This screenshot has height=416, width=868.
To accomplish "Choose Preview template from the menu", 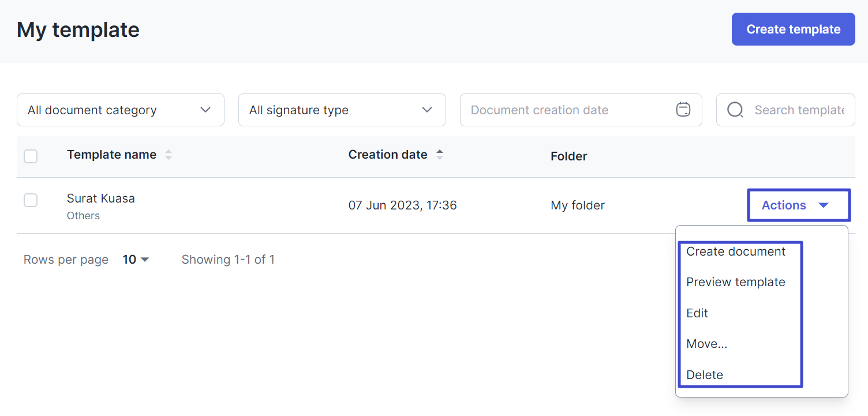I will [x=736, y=282].
